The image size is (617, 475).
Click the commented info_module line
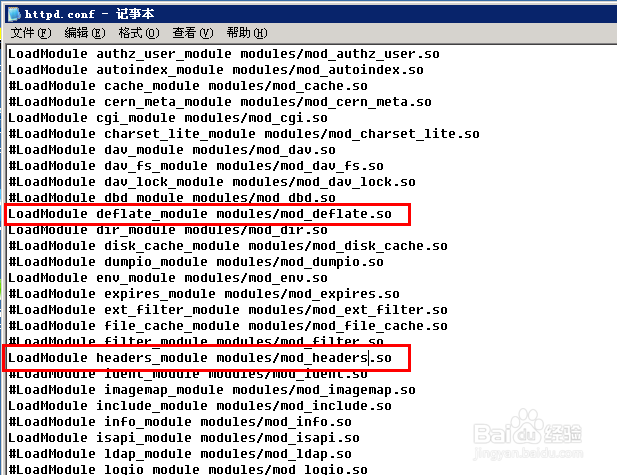coord(180,422)
